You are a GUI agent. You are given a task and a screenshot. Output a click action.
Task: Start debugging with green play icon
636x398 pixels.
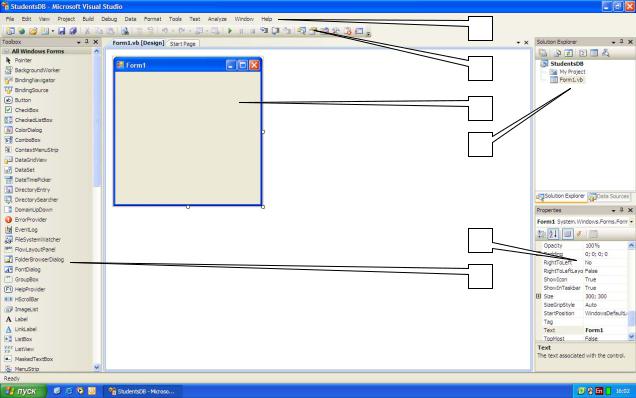pyautogui.click(x=230, y=31)
